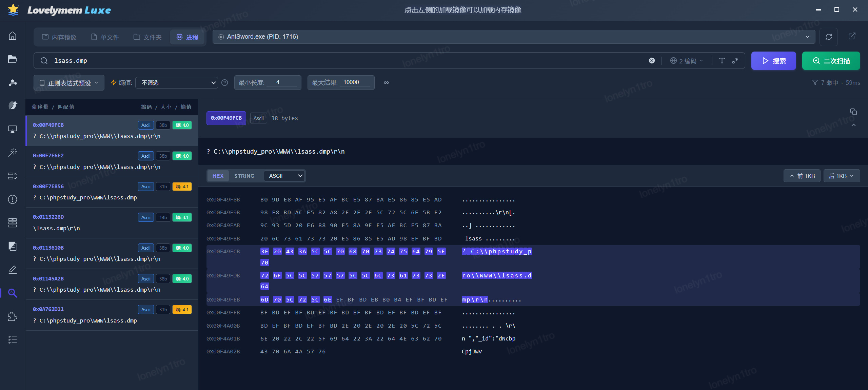Copy the match content with the copy icon
The image size is (868, 390).
click(x=853, y=112)
